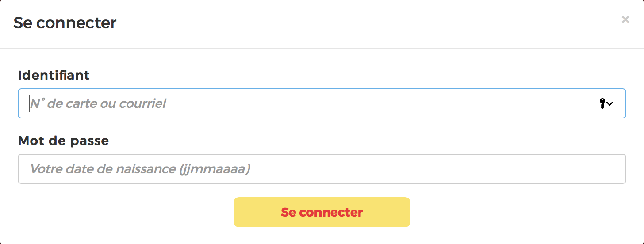Dismiss the login modal with the X
The height and width of the screenshot is (244, 644).
(x=625, y=19)
